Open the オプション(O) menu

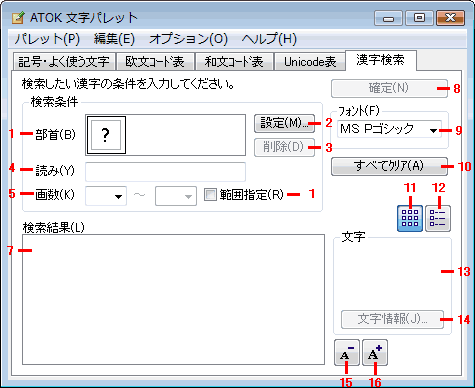[x=188, y=39]
